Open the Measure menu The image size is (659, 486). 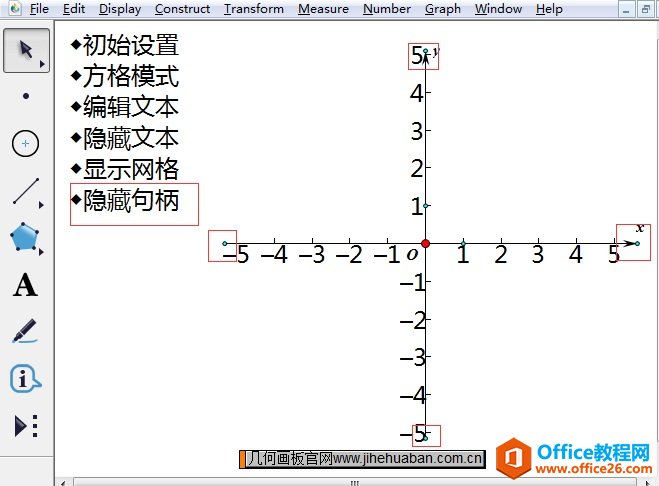point(323,9)
